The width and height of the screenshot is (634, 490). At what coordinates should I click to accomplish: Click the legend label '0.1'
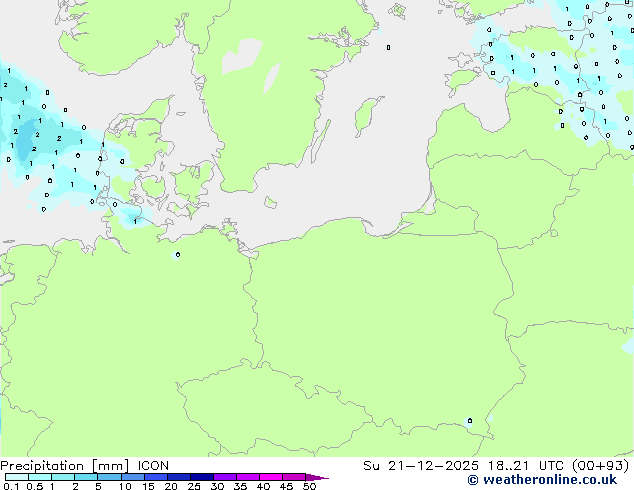[11, 486]
